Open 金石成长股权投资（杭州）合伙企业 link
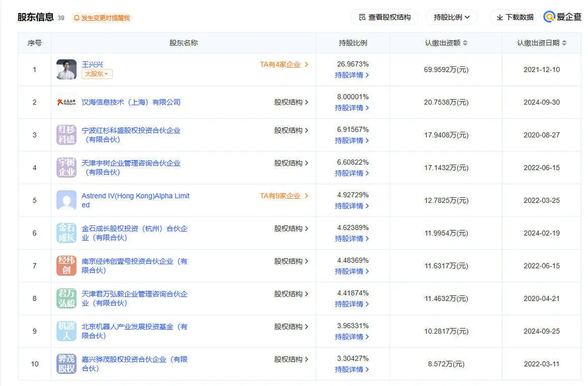This screenshot has width=588, height=386. point(135,233)
